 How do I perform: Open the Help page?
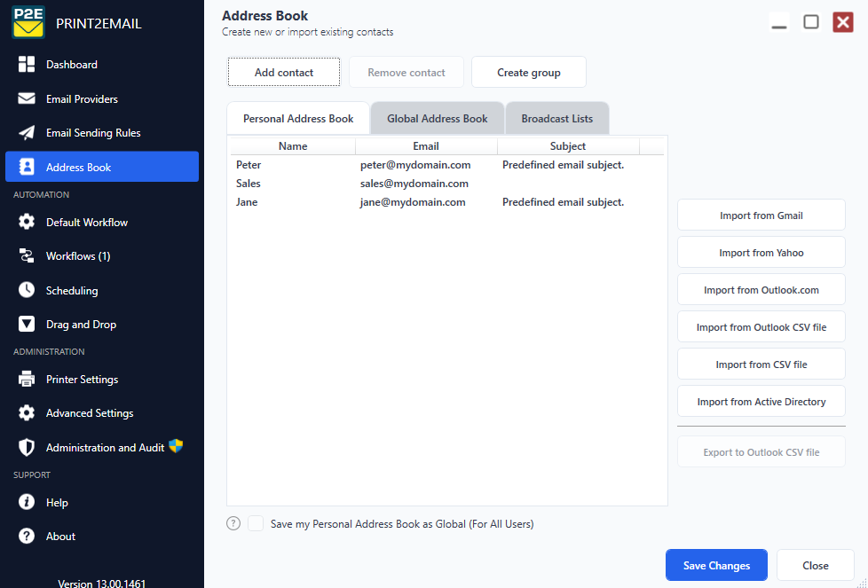tap(102, 502)
